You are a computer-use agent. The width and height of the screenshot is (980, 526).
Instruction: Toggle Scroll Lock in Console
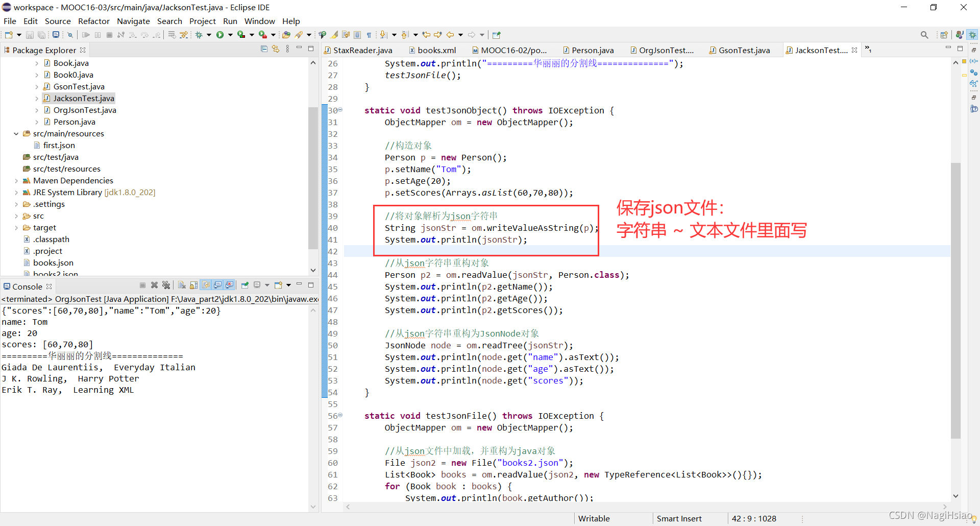pos(193,285)
